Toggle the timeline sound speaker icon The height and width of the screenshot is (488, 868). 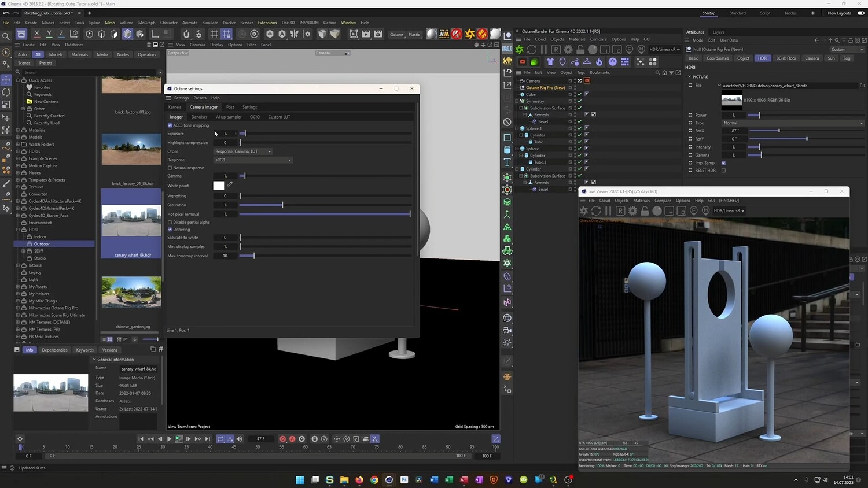tap(240, 439)
